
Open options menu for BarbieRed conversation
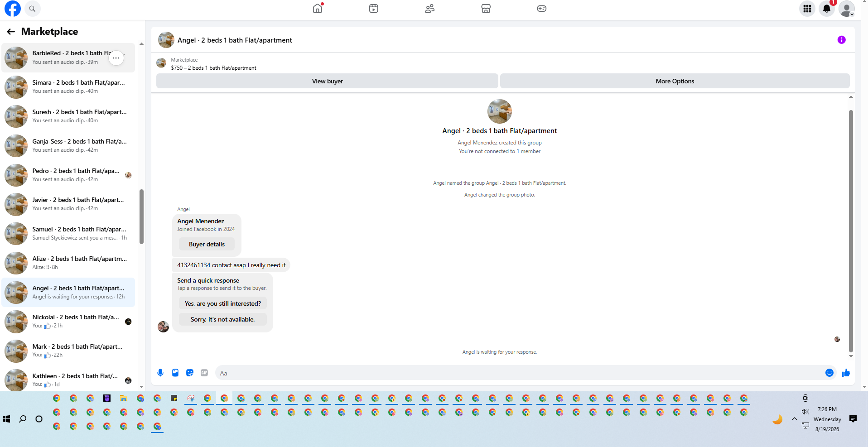[x=116, y=58]
